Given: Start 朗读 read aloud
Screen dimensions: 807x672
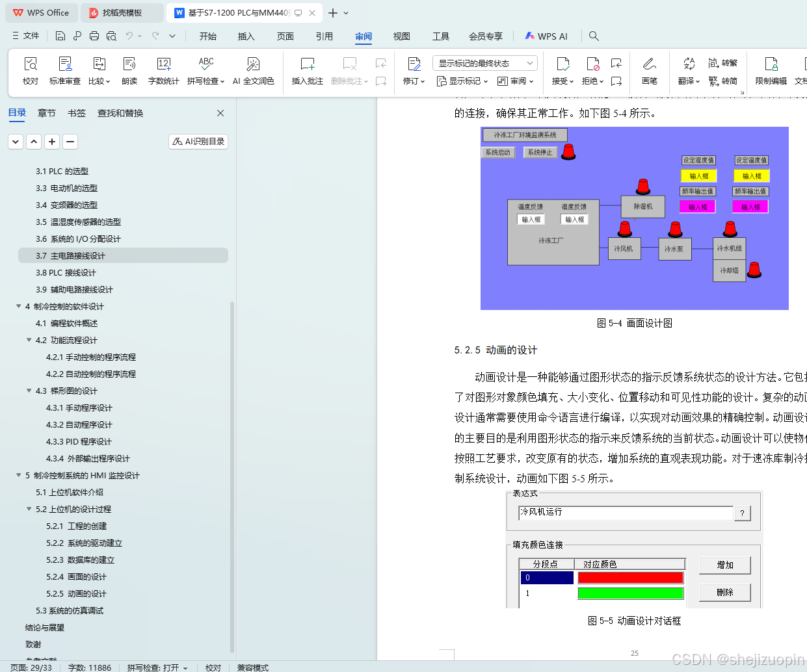Looking at the screenshot, I should pyautogui.click(x=129, y=71).
